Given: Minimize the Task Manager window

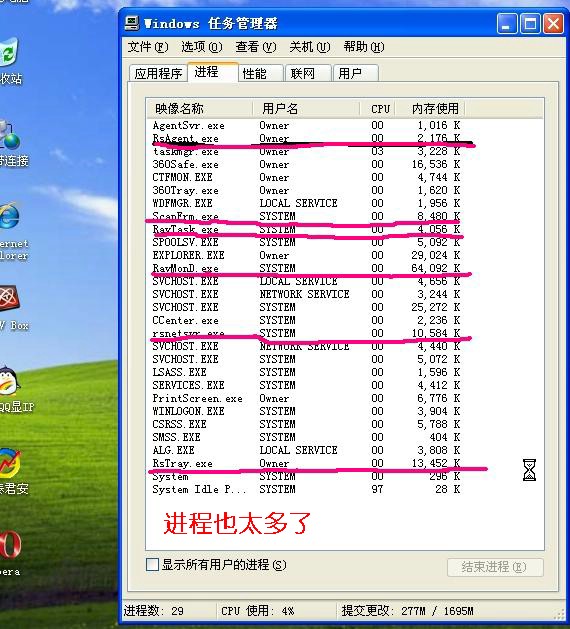Looking at the screenshot, I should 506,24.
